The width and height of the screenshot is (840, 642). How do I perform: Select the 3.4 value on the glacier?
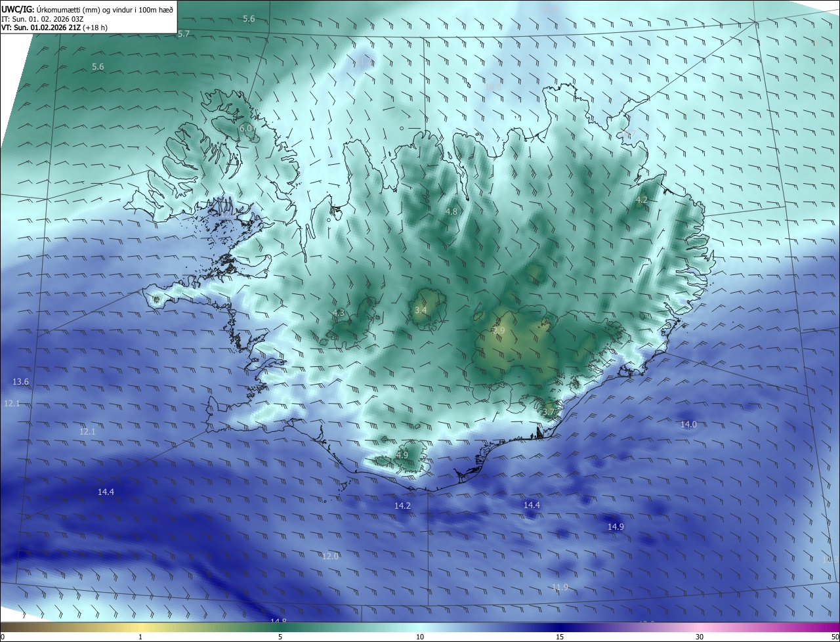pyautogui.click(x=421, y=310)
